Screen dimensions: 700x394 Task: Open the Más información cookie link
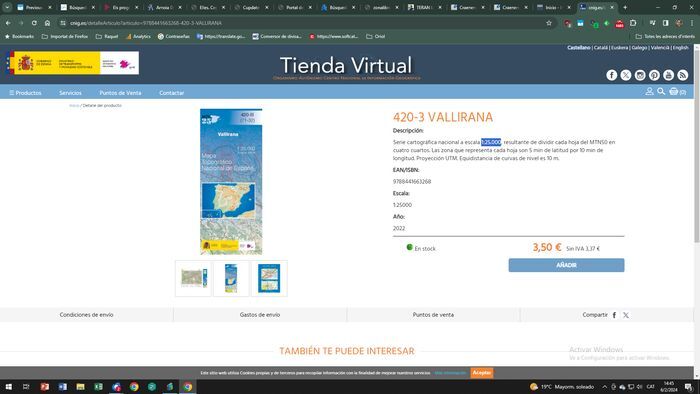[x=450, y=373]
